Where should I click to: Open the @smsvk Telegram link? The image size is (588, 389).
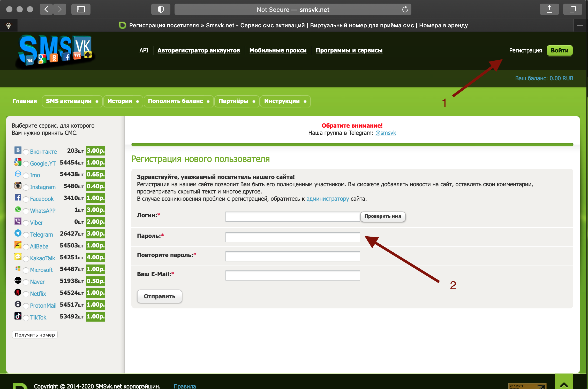385,133
